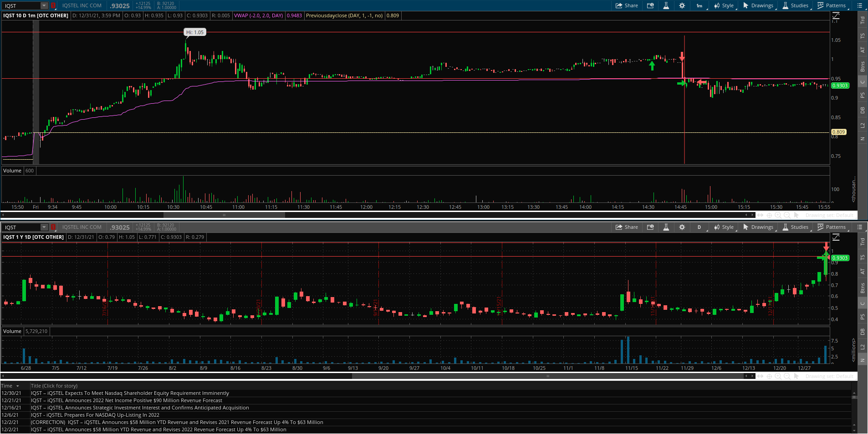This screenshot has width=868, height=434.
Task: Open the 1m timeframe selector
Action: pos(699,5)
